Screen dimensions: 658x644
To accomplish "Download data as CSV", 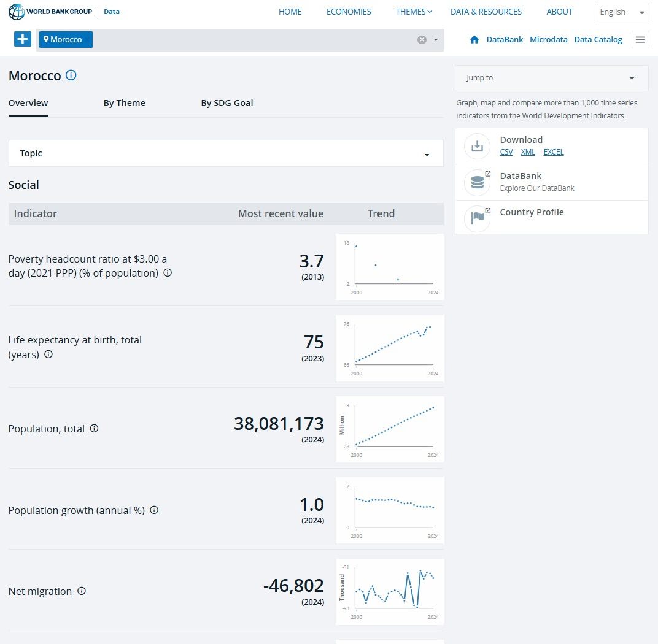I will tap(506, 152).
